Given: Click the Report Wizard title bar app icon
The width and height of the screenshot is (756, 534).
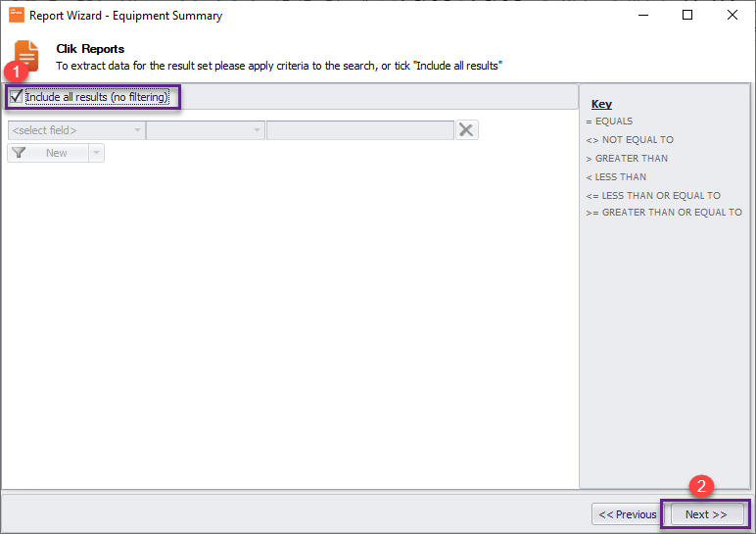Looking at the screenshot, I should coord(16,16).
